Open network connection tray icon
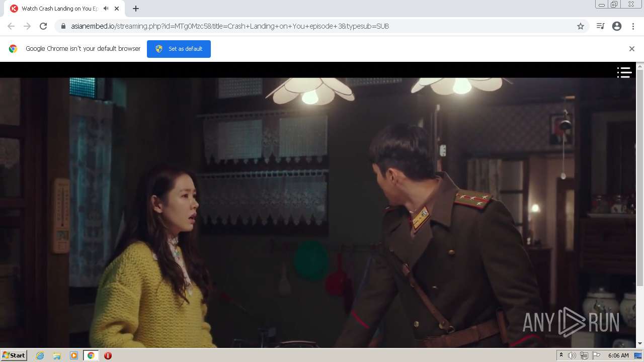 tap(584, 355)
